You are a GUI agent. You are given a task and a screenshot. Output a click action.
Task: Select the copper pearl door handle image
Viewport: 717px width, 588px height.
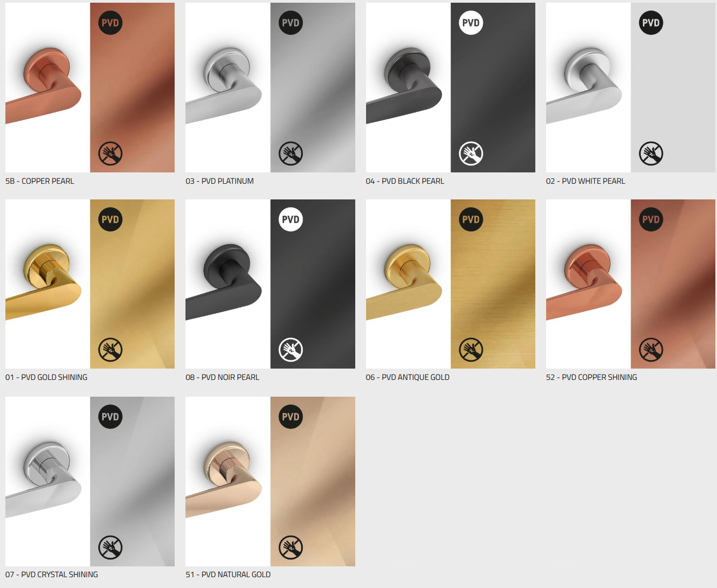click(48, 88)
